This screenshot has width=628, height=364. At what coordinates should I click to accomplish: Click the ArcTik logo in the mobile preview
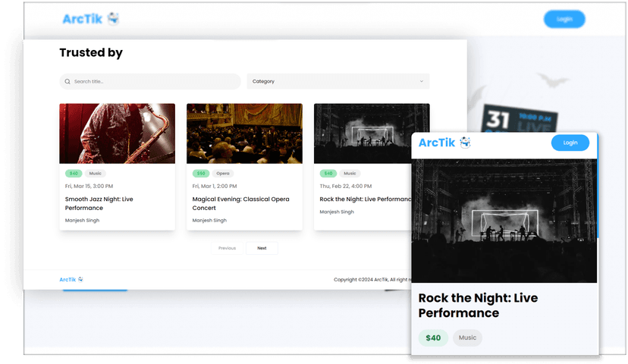(444, 143)
